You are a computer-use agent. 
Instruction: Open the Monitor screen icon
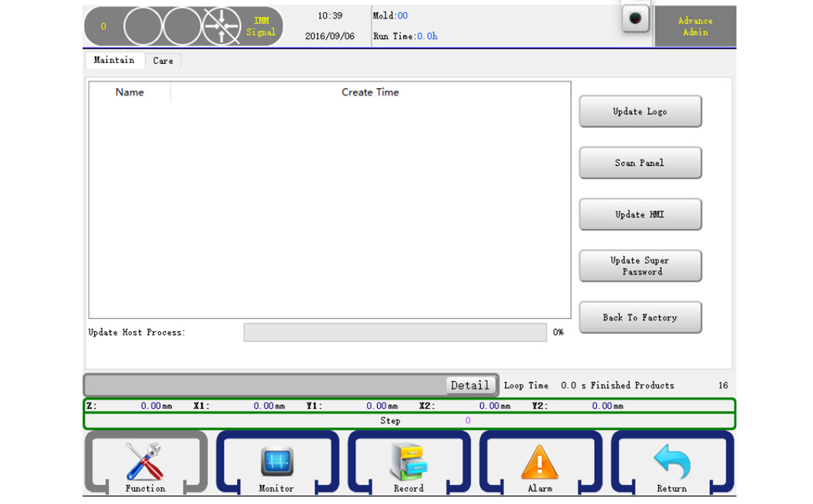tap(276, 463)
